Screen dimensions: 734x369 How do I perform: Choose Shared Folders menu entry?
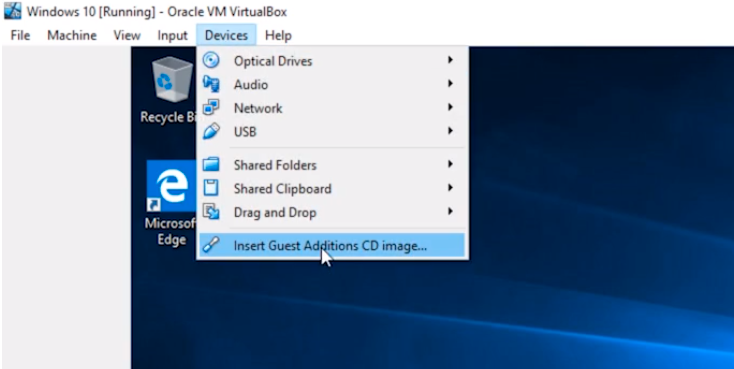(x=332, y=165)
